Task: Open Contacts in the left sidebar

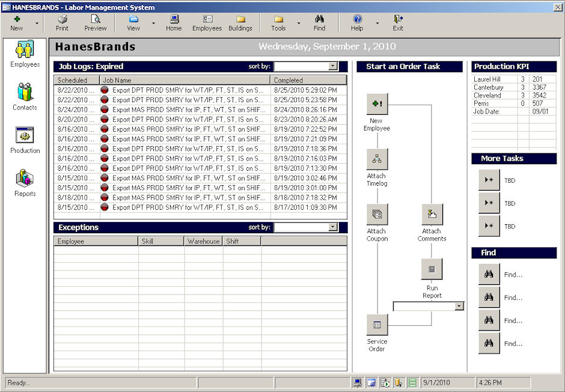Action: click(x=25, y=97)
